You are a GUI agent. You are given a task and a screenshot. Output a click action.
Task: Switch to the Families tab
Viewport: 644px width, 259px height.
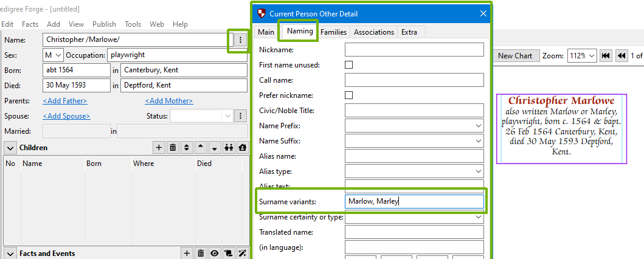pos(334,32)
